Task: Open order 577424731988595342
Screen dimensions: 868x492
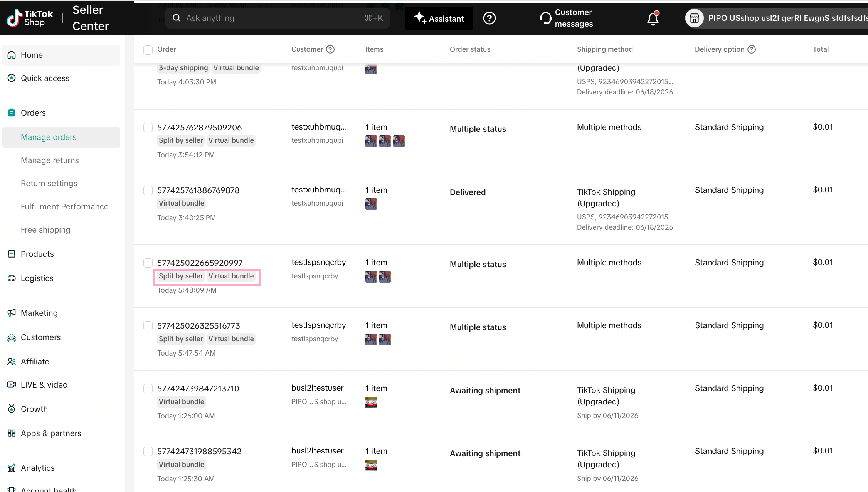Action: point(199,452)
